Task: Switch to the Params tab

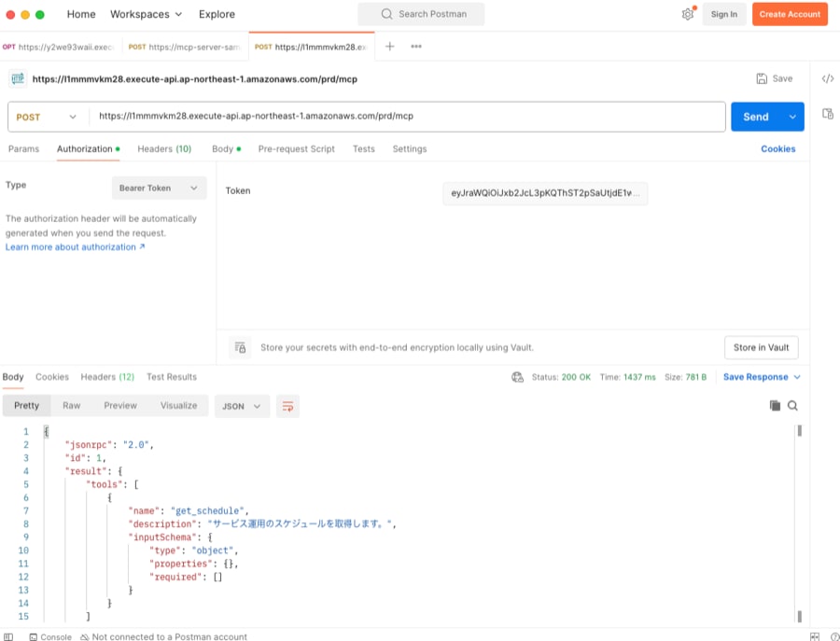Action: coord(23,149)
